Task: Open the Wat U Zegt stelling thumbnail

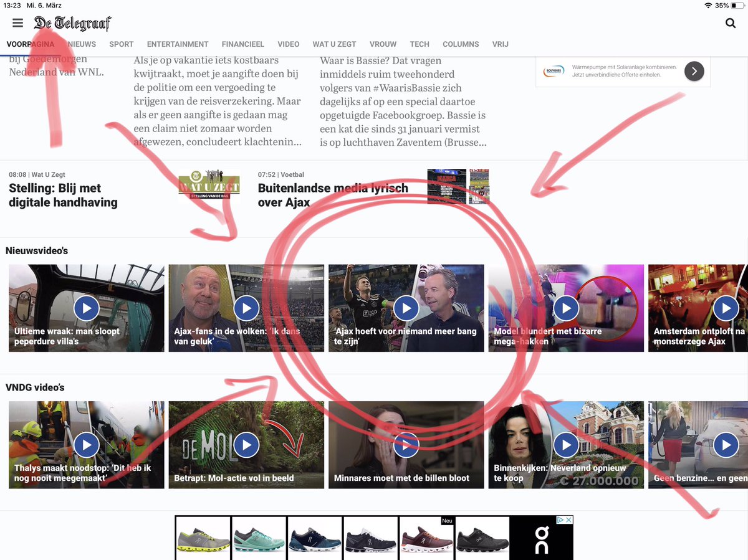Action: click(209, 186)
